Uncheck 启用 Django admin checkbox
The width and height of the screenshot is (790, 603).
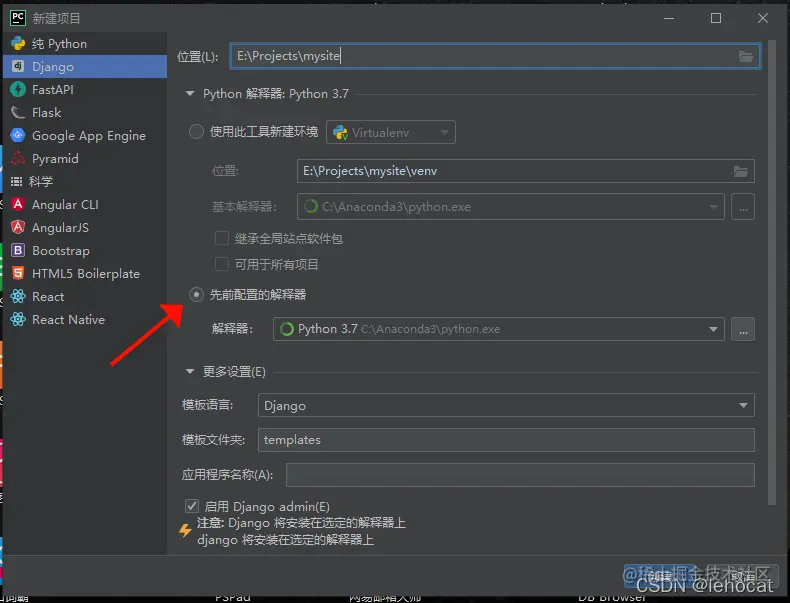(x=192, y=506)
